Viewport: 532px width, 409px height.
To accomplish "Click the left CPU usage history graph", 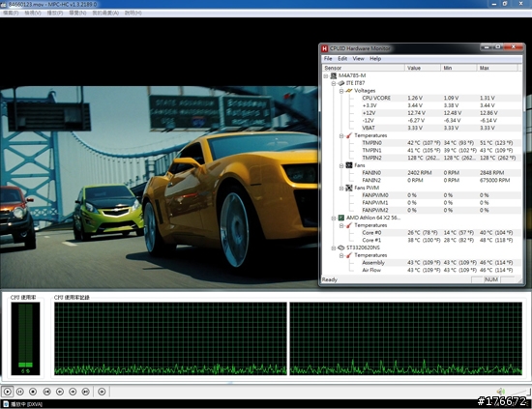I will (x=170, y=338).
